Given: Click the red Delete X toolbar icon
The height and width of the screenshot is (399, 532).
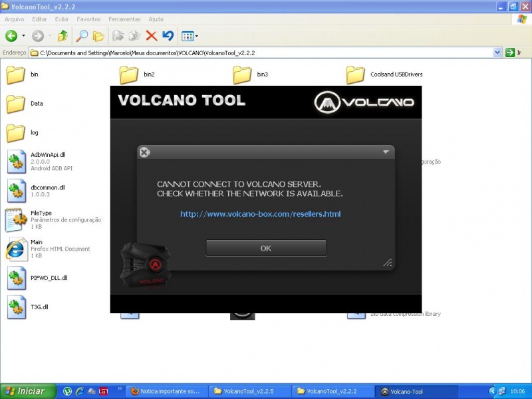Looking at the screenshot, I should coord(152,36).
